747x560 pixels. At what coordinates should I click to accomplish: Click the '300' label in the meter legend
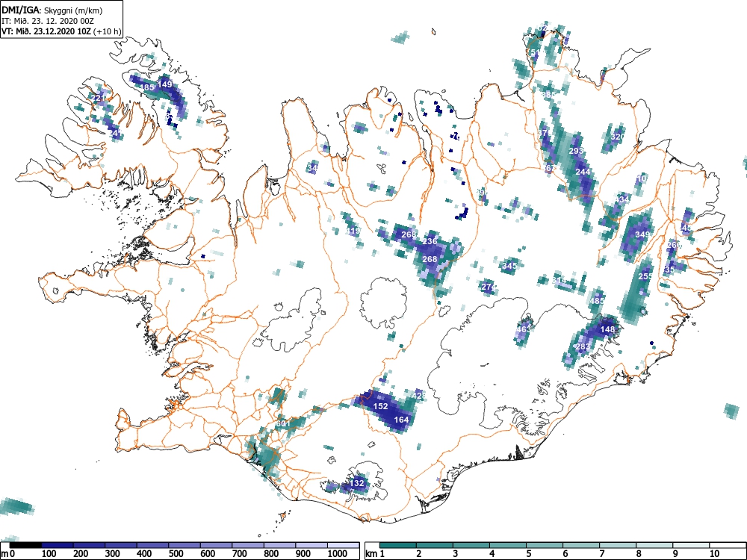(113, 554)
